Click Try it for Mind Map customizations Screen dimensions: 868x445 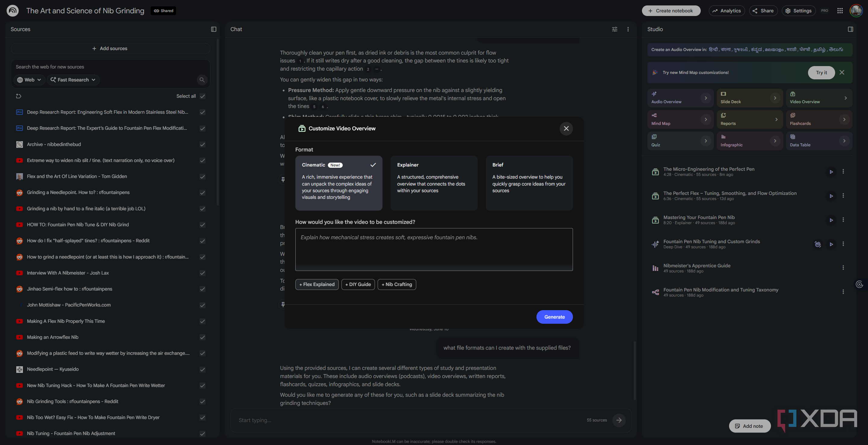coord(821,72)
